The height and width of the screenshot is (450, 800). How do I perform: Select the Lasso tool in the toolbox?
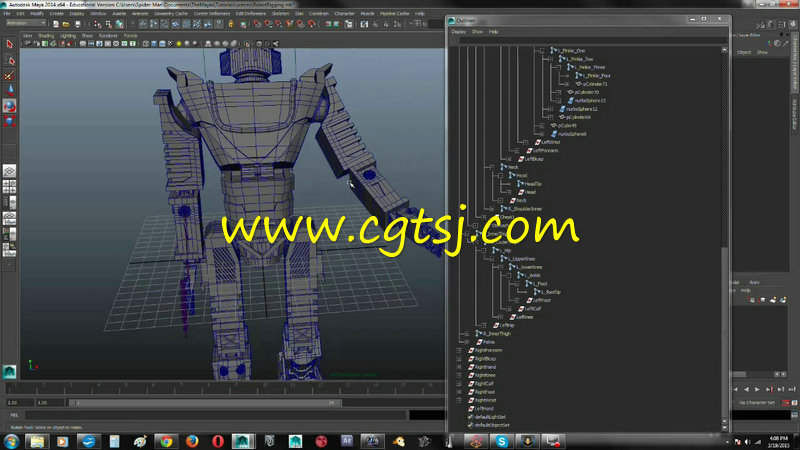click(x=9, y=61)
